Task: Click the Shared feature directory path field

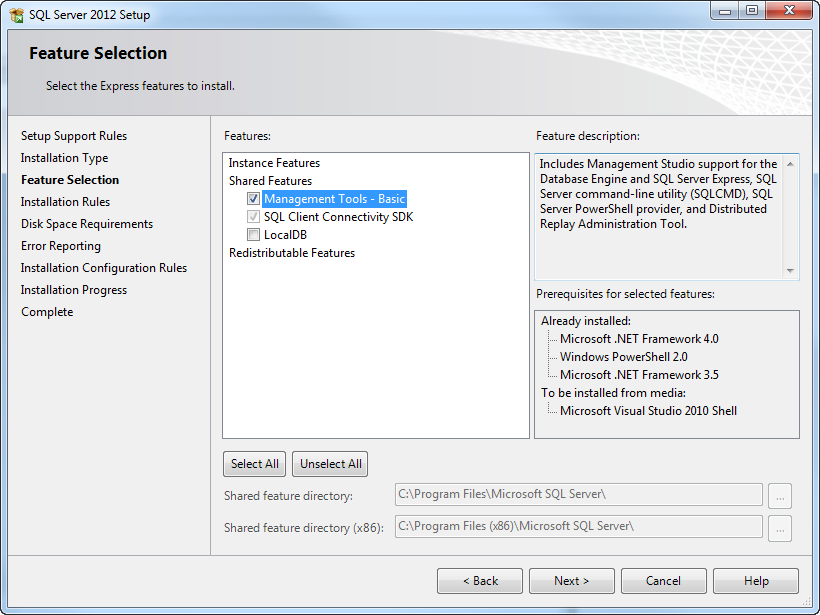Action: 578,495
